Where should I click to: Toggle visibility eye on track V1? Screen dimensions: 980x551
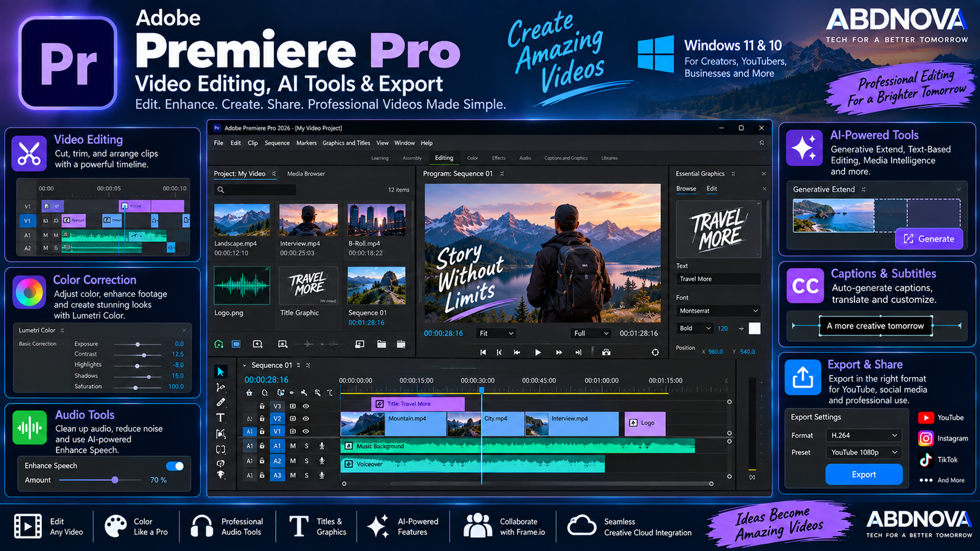point(306,431)
